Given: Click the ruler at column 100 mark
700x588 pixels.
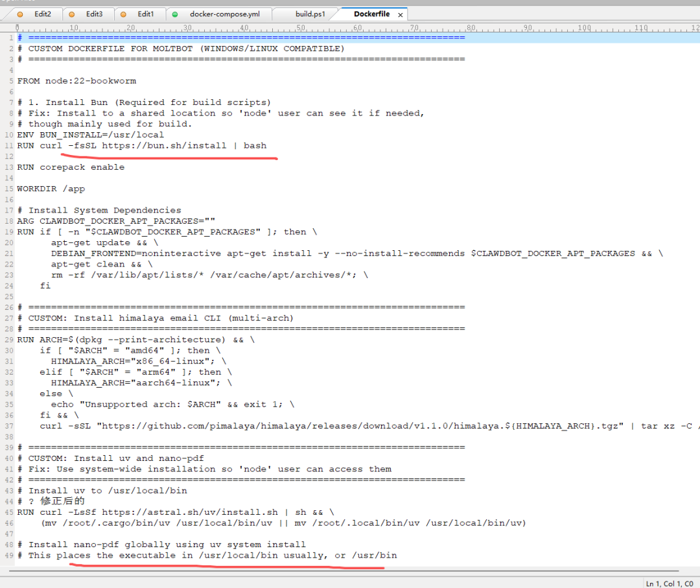Looking at the screenshot, I should click(585, 28).
